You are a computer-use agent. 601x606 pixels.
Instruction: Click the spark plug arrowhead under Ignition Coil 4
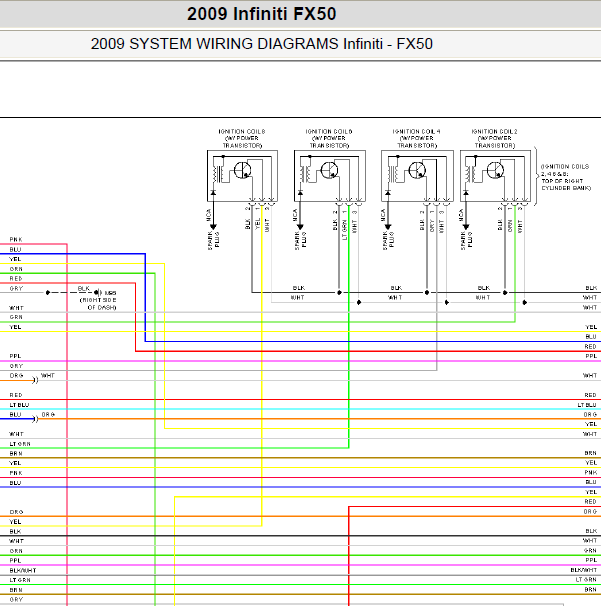point(388,227)
